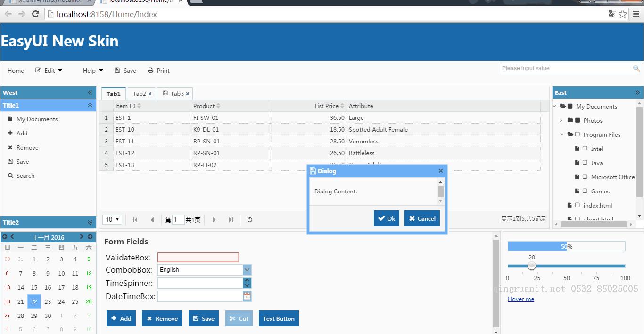The width and height of the screenshot is (644, 334).
Task: Click the slider handle at 20
Action: (x=532, y=266)
